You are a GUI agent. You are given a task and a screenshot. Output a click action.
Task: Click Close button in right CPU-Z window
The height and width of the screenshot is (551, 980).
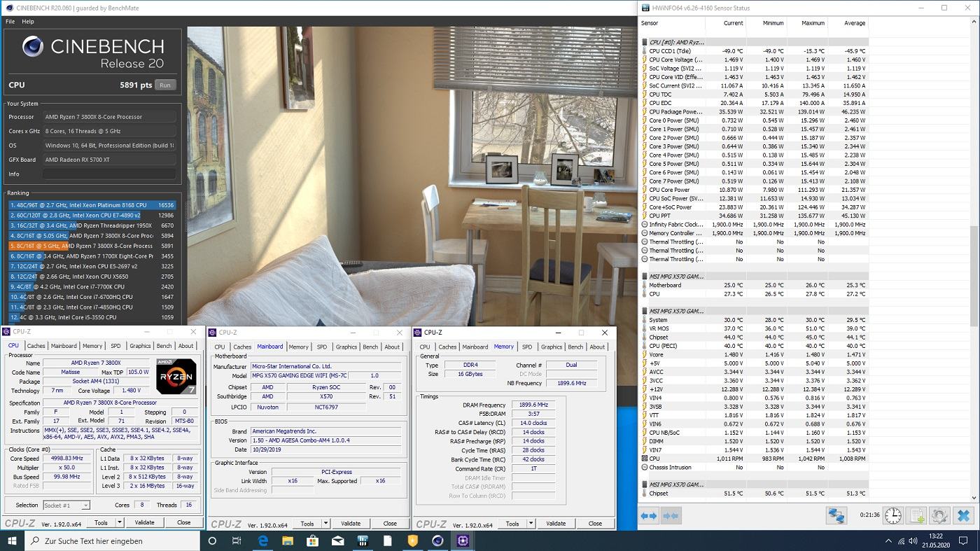pyautogui.click(x=595, y=524)
